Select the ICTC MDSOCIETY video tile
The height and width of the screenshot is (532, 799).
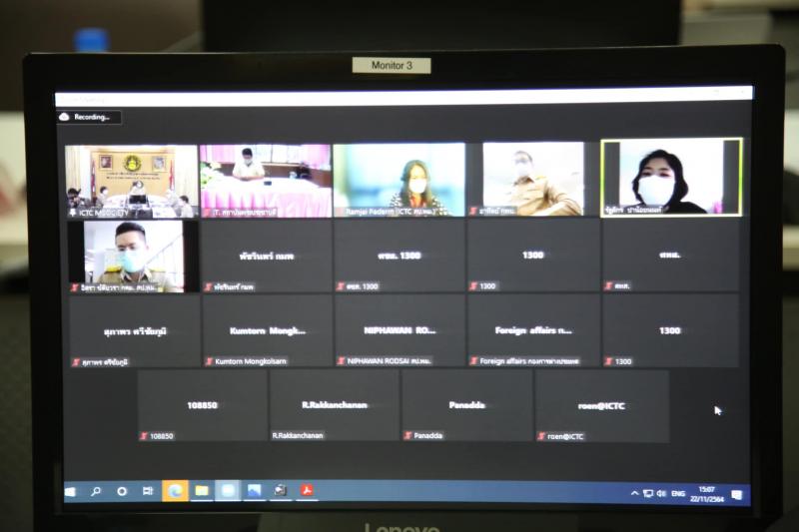(132, 182)
